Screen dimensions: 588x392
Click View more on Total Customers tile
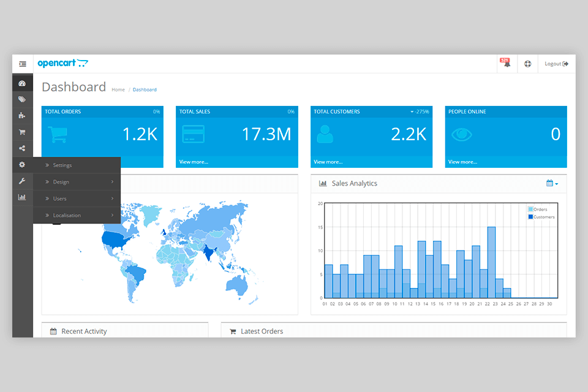(328, 162)
